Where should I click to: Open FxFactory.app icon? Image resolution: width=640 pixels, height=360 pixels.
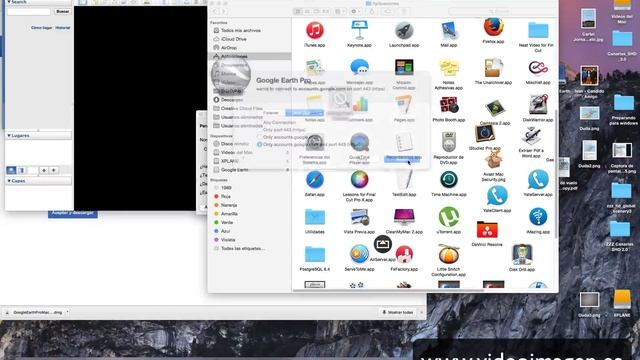[404, 255]
